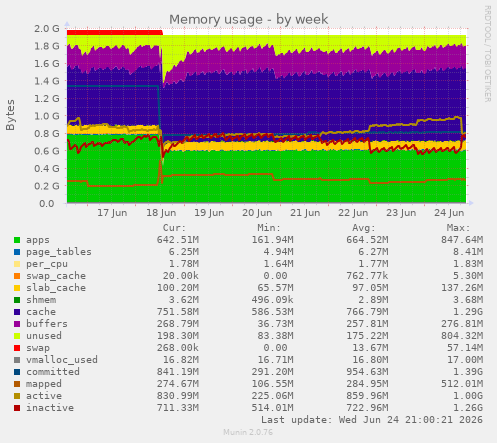Click the 'Avg:' column header

pyautogui.click(x=364, y=228)
